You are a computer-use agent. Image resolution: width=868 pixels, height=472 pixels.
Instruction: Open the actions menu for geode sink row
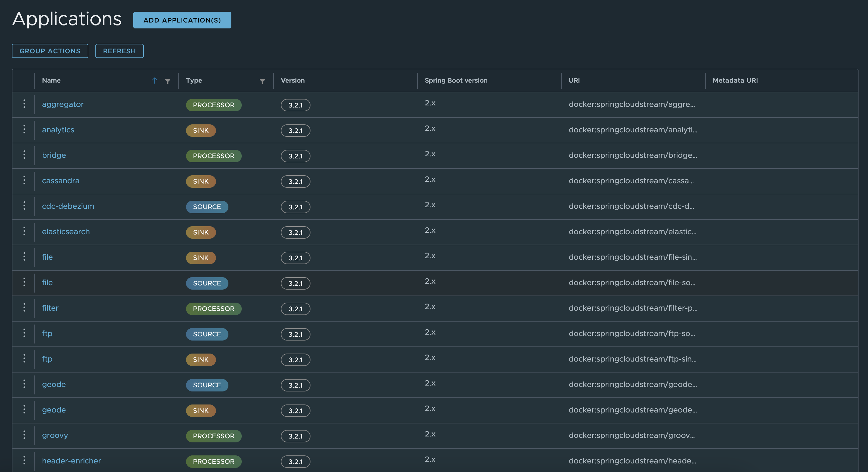click(x=24, y=409)
